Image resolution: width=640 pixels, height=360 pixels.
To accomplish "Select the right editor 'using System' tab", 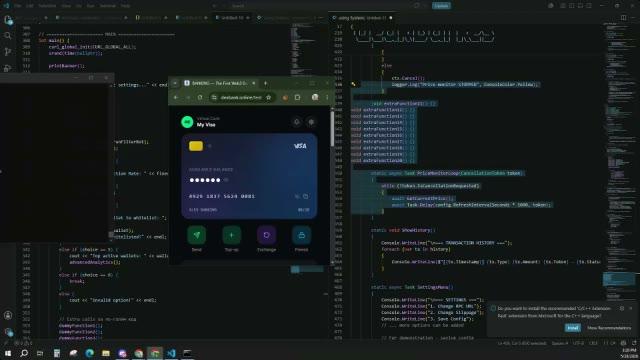I will click(362, 18).
